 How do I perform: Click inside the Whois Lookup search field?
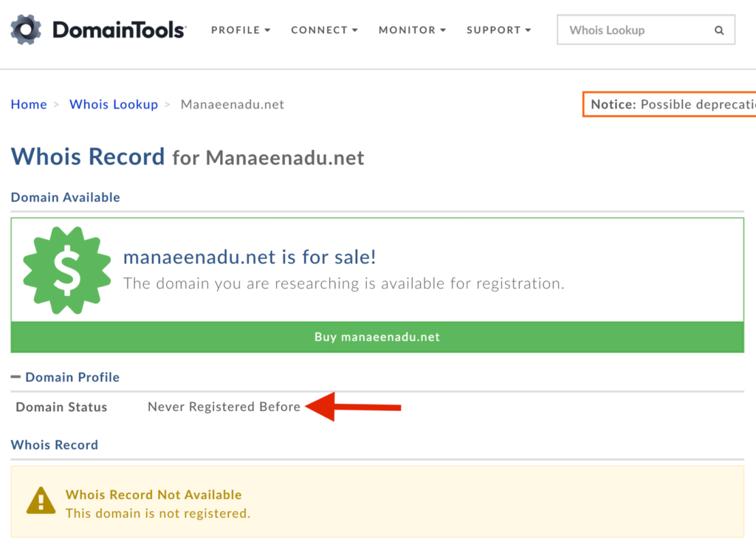(x=635, y=30)
